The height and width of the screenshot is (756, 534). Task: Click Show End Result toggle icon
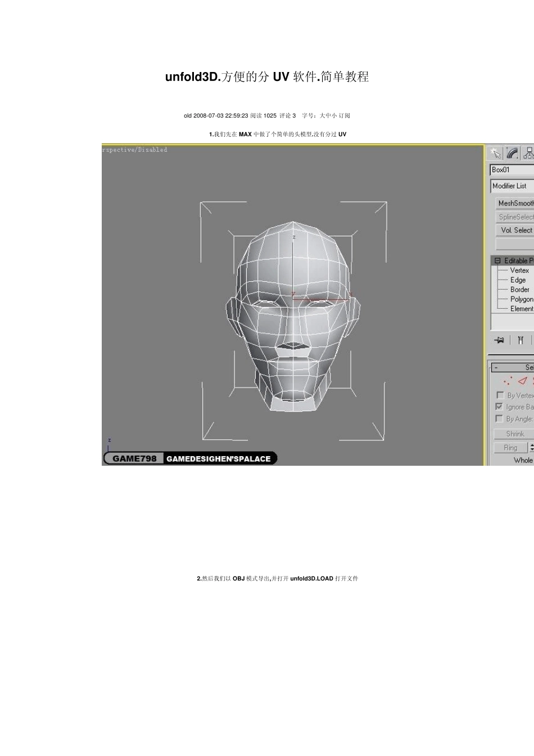click(521, 340)
